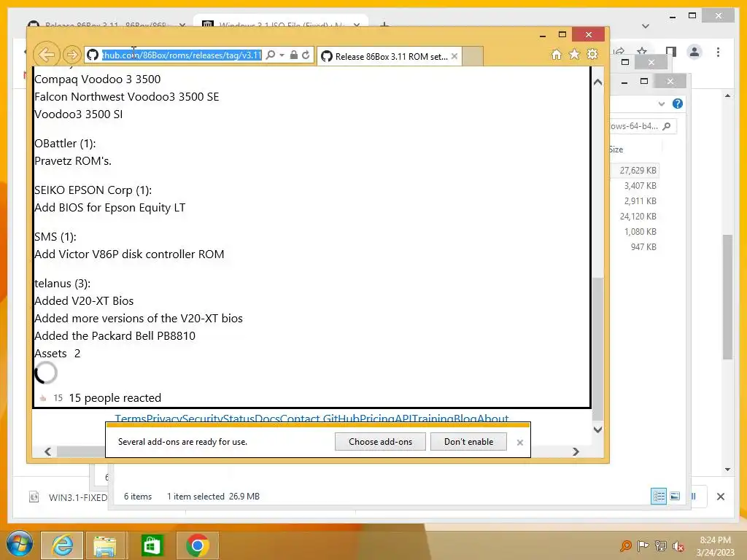Select Chrome tab 'Windows 3.1 ISO File (Fixed)'

281,23
